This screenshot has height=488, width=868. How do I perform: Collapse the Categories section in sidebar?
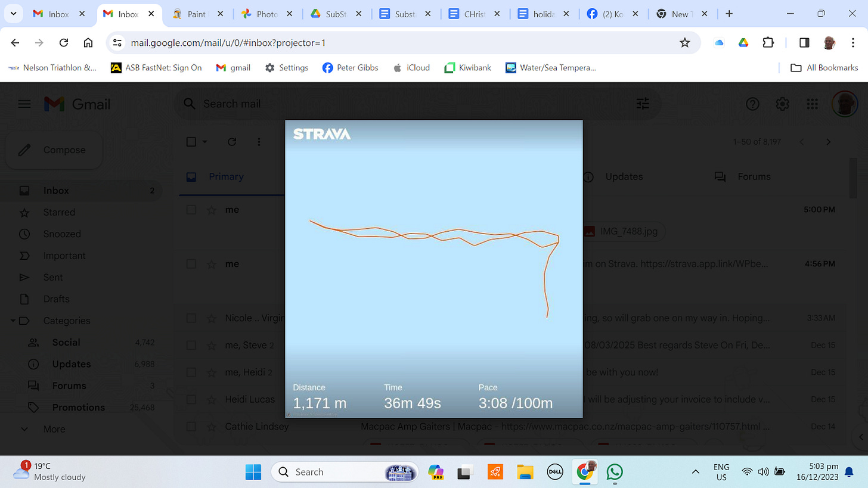click(x=13, y=321)
